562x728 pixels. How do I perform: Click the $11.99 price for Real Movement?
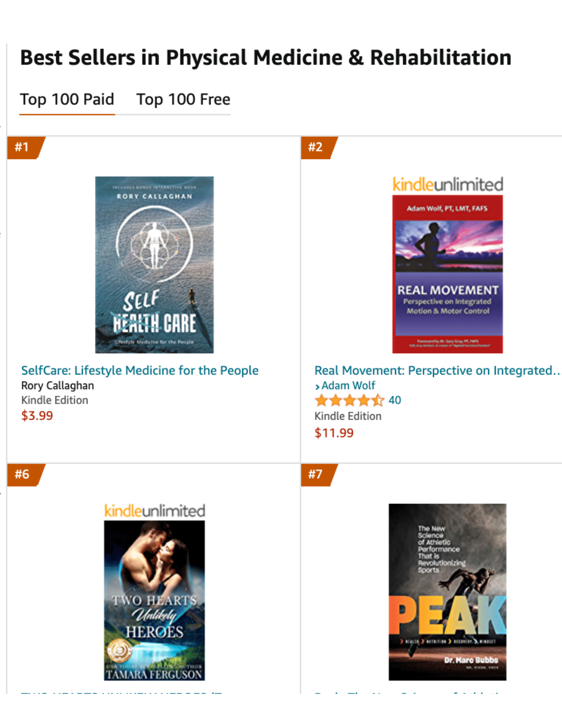(x=334, y=433)
